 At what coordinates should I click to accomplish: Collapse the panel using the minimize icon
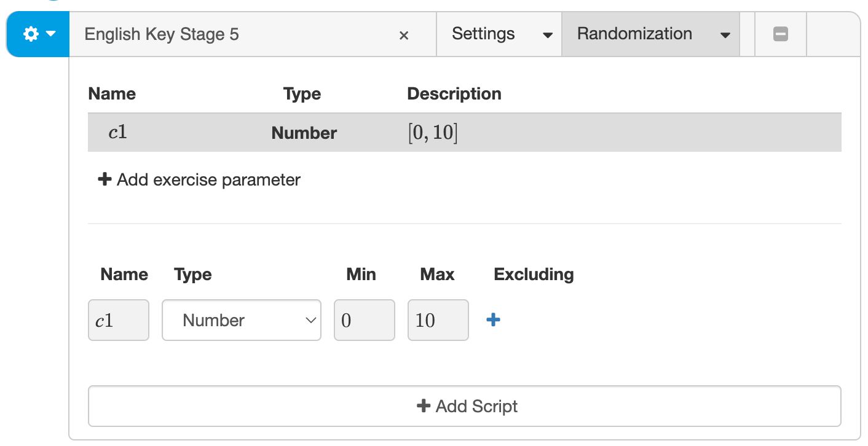(779, 34)
